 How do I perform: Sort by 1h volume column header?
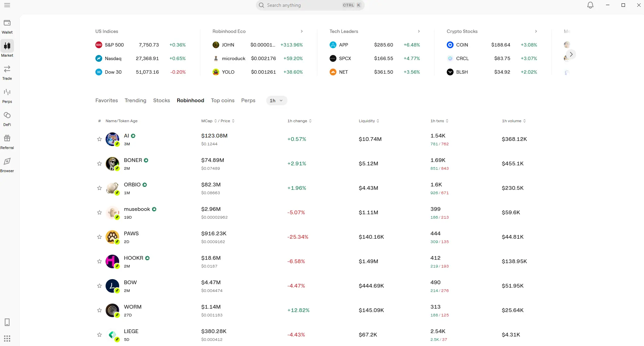[514, 121]
